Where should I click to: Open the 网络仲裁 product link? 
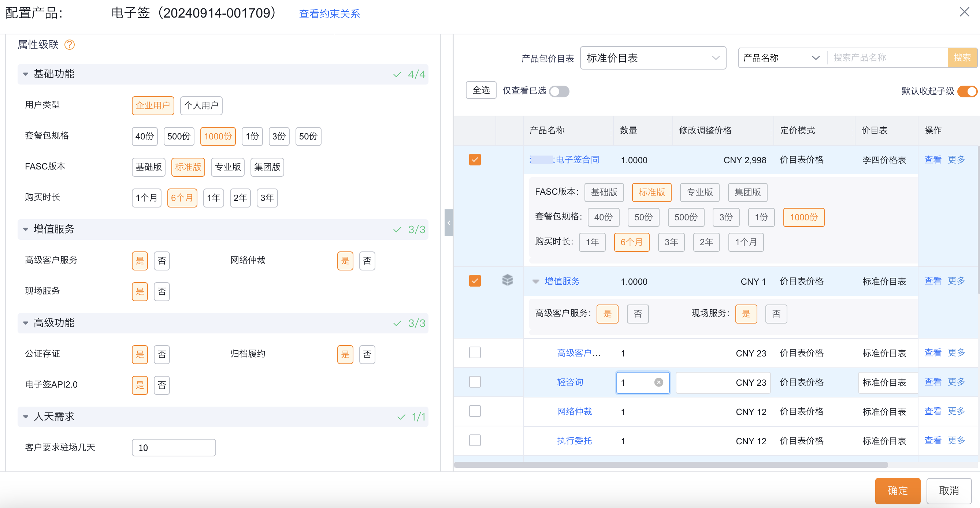(574, 411)
